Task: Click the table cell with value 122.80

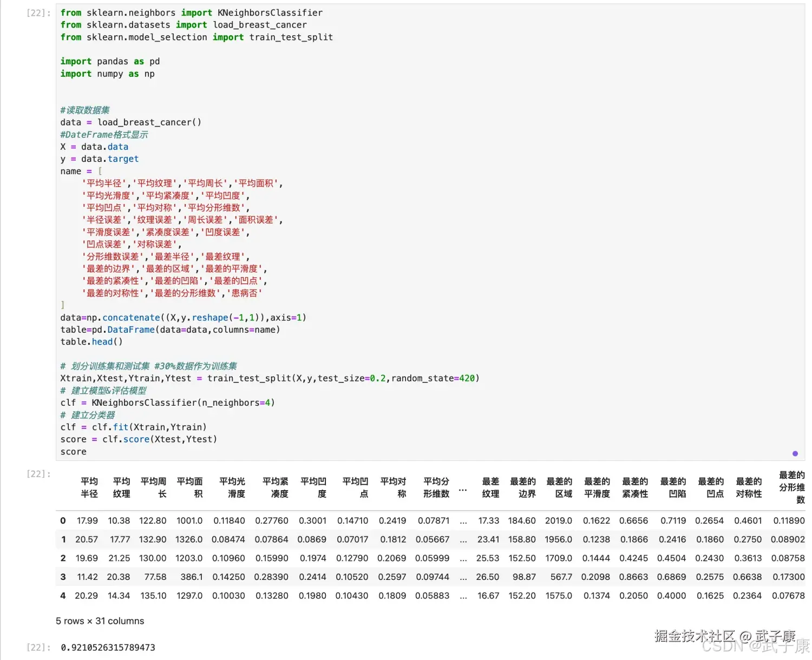Action: coord(153,520)
